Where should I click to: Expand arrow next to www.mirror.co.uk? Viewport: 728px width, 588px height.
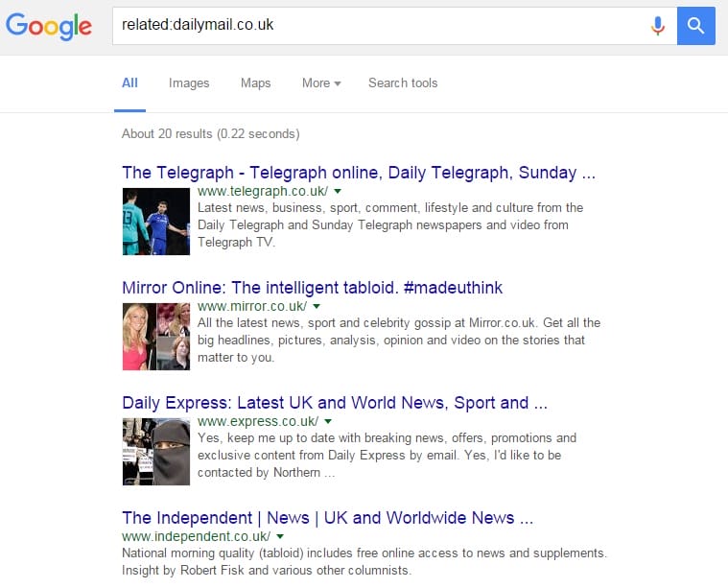click(x=317, y=307)
